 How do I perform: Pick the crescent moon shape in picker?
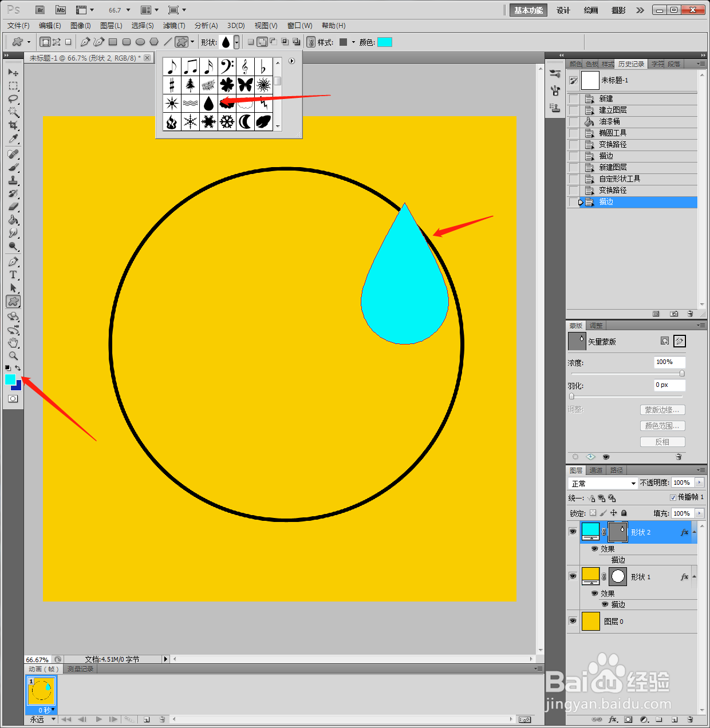pyautogui.click(x=245, y=122)
